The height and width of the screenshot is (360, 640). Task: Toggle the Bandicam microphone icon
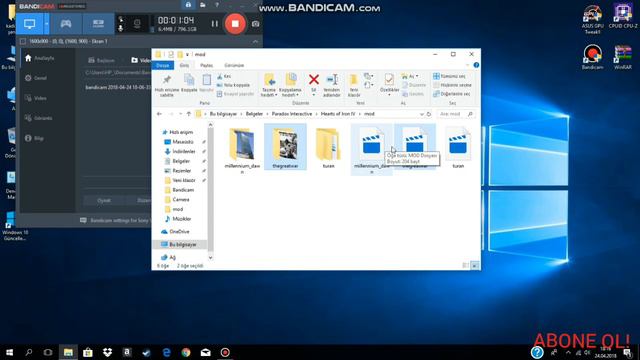pyautogui.click(x=120, y=28)
